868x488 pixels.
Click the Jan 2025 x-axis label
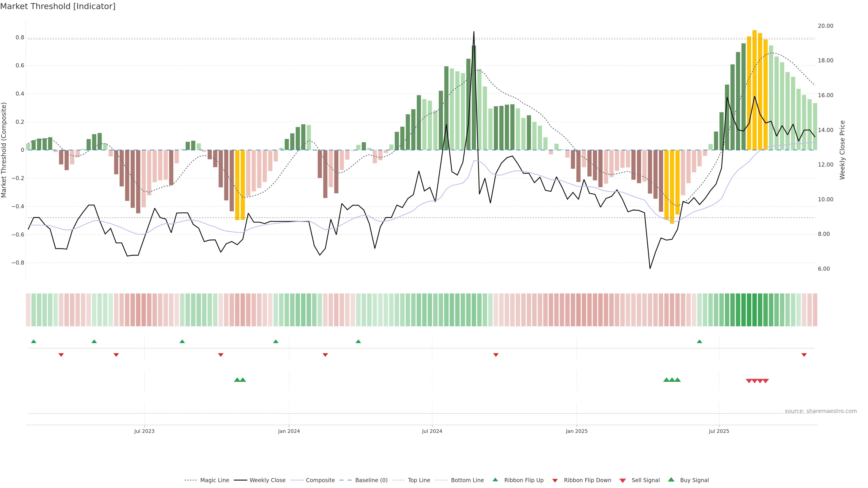point(577,431)
